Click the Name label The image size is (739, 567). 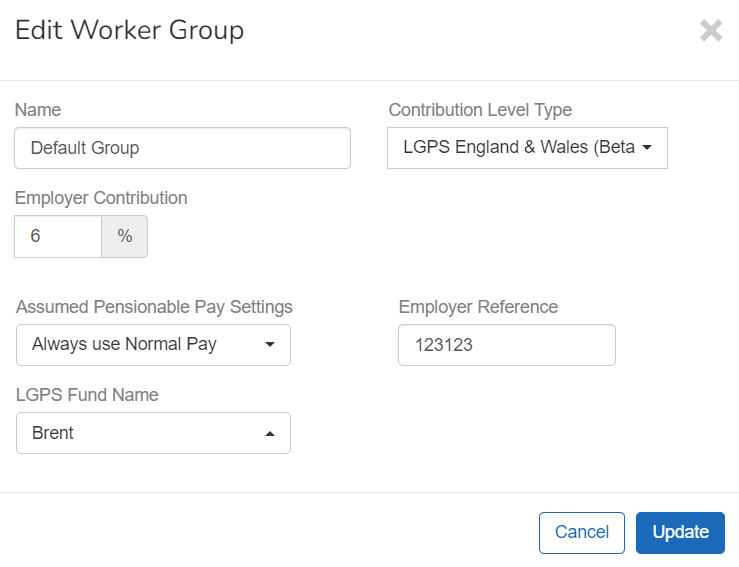38,110
